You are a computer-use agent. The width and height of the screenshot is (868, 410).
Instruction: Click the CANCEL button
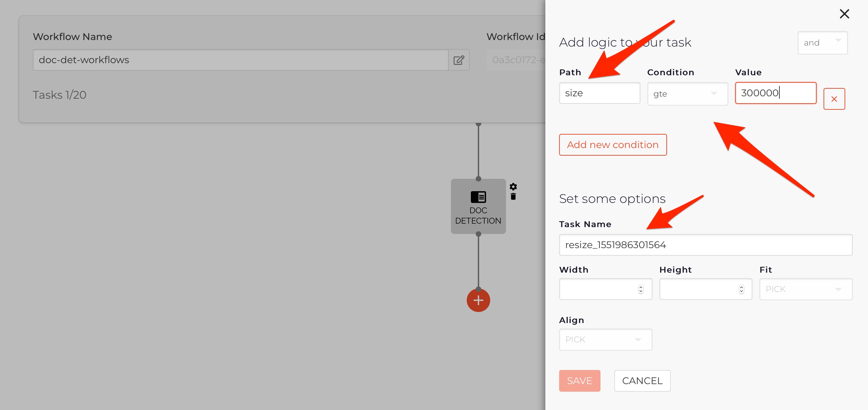click(643, 381)
